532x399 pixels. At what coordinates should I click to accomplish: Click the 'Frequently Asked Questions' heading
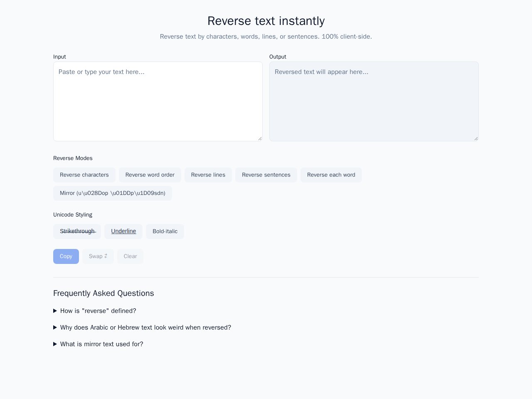point(103,293)
